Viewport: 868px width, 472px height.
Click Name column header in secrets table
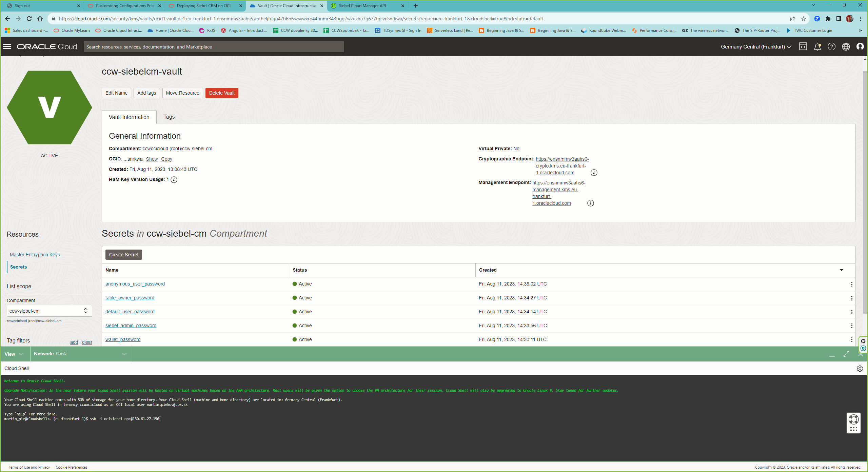pyautogui.click(x=112, y=270)
